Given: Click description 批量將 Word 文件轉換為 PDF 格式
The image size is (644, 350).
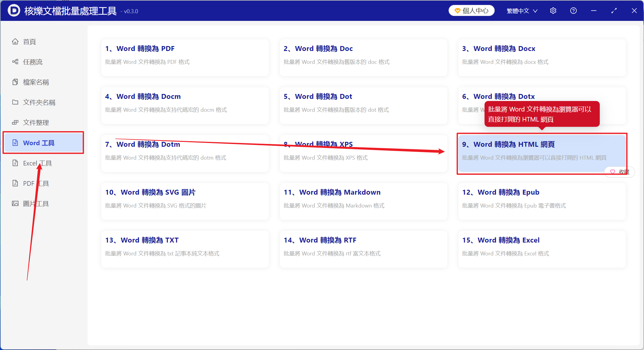Looking at the screenshot, I should [147, 62].
